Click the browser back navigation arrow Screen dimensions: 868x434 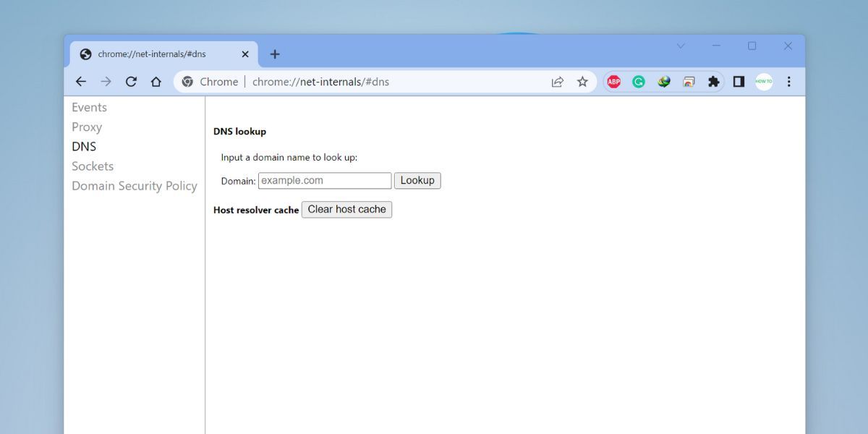point(80,82)
